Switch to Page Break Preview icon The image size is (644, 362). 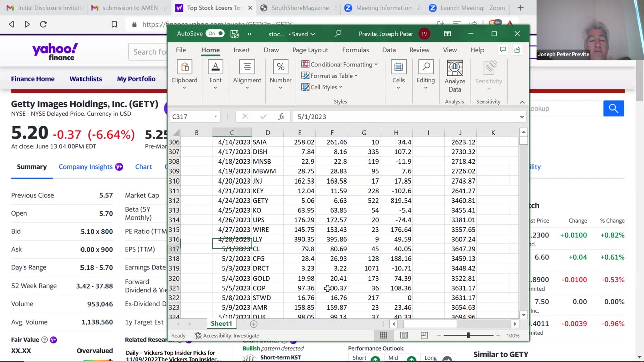click(x=424, y=335)
